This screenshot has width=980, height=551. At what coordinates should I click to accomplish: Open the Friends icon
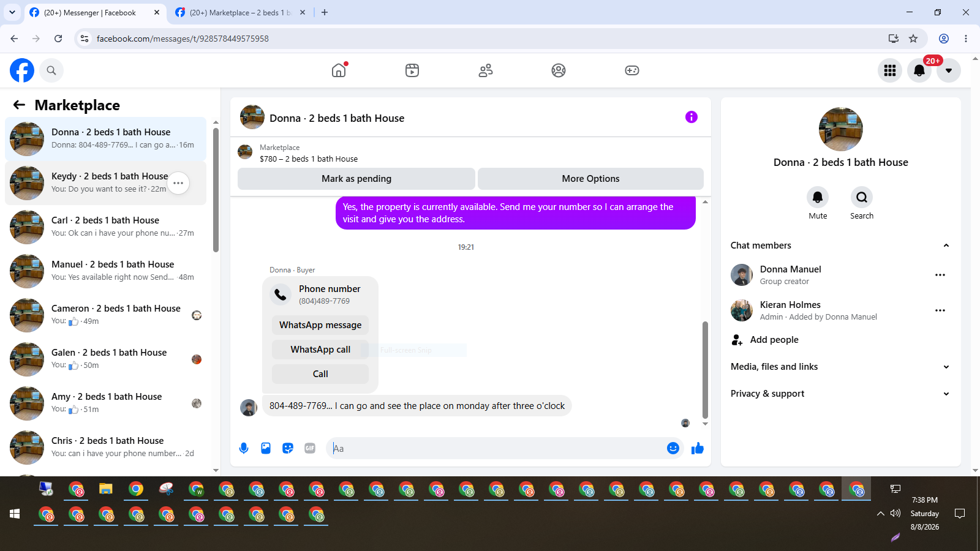pyautogui.click(x=486, y=70)
